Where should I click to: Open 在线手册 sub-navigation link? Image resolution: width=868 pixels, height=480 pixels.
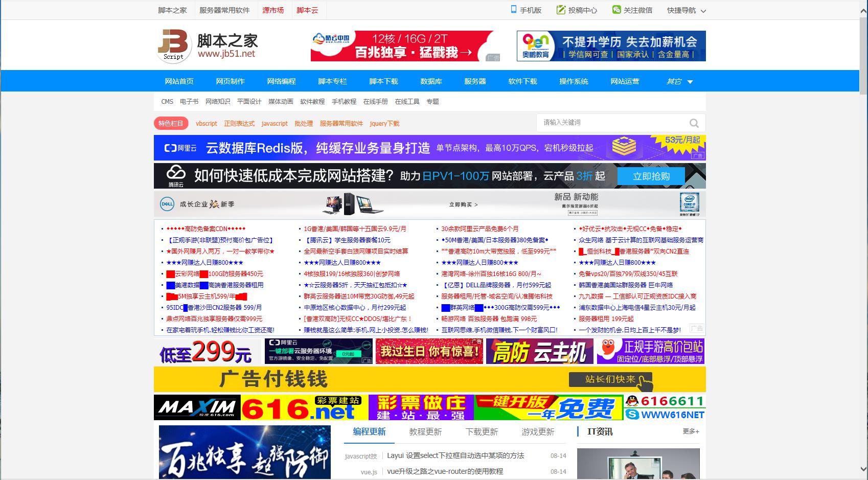[376, 102]
